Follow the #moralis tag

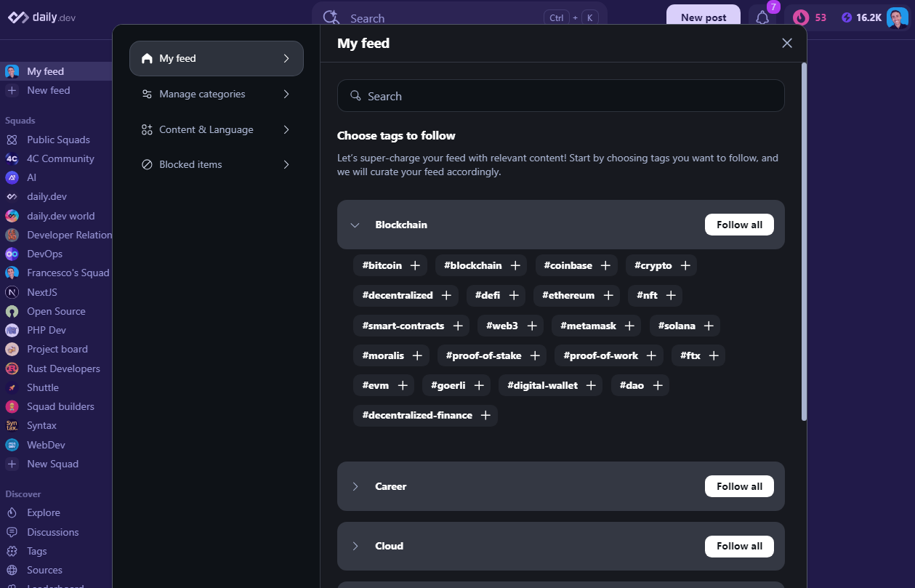pos(391,355)
